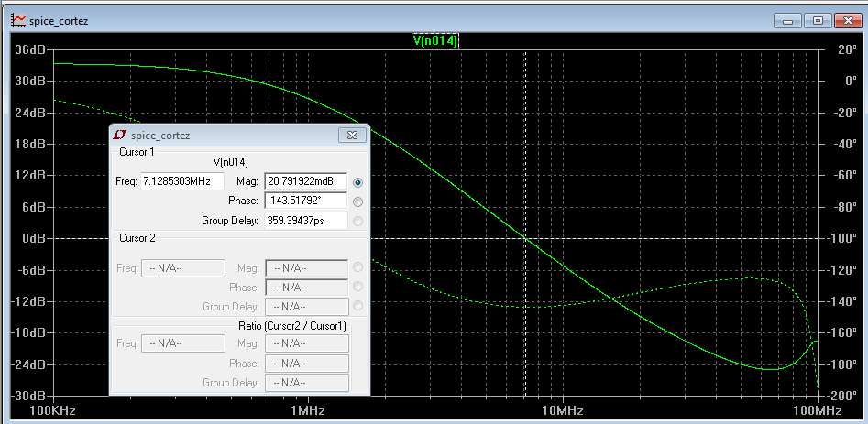Close the spice_cortez waveform window
Screen dimensions: 868x424
tap(848, 21)
